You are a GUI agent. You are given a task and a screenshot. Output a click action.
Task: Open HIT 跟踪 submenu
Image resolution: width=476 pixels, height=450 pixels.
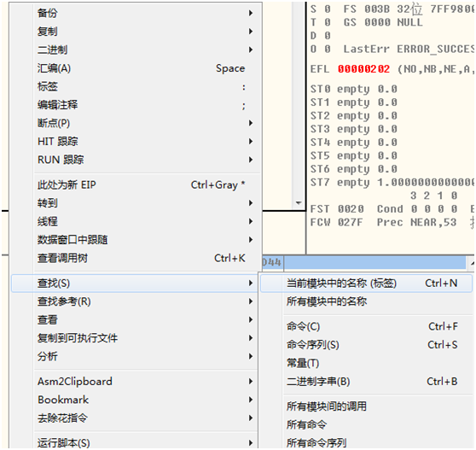pos(135,141)
